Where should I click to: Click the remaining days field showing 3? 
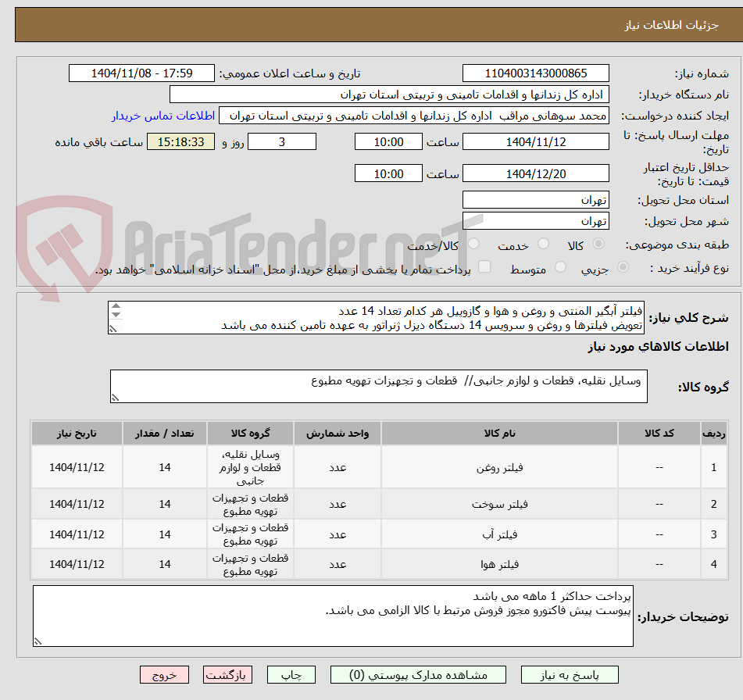click(282, 141)
